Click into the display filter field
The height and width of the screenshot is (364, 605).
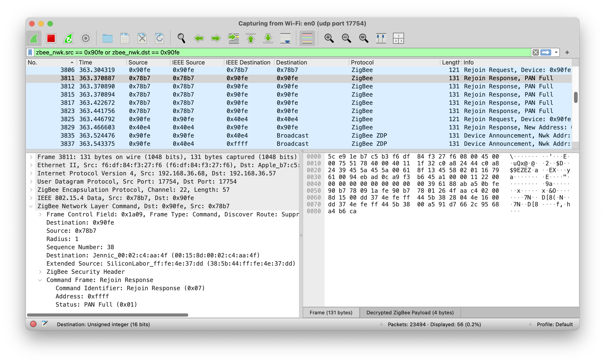pos(282,52)
